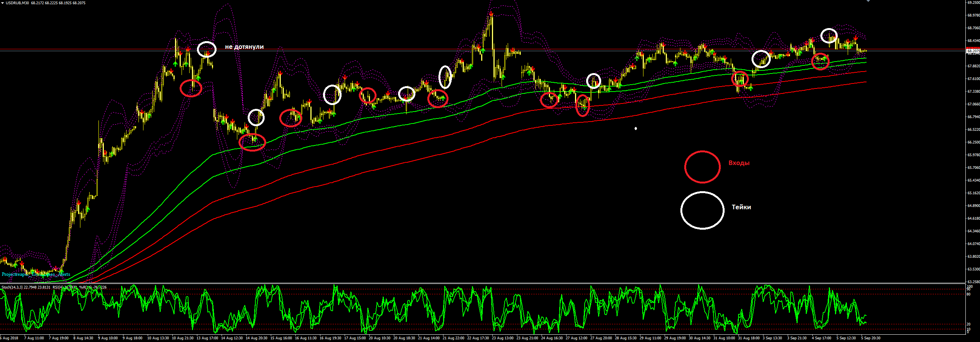
Task: Click the 80 level on stochastic scale
Action: [x=968, y=294]
